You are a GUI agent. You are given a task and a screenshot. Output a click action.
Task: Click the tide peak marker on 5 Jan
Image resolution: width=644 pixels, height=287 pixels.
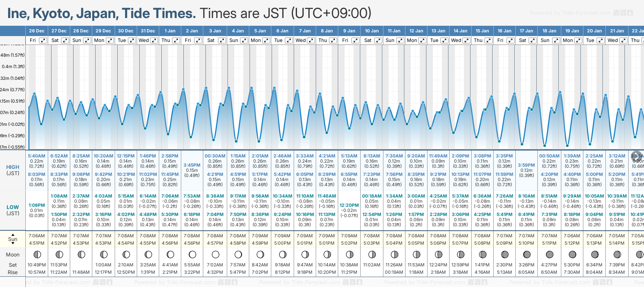tap(252, 88)
